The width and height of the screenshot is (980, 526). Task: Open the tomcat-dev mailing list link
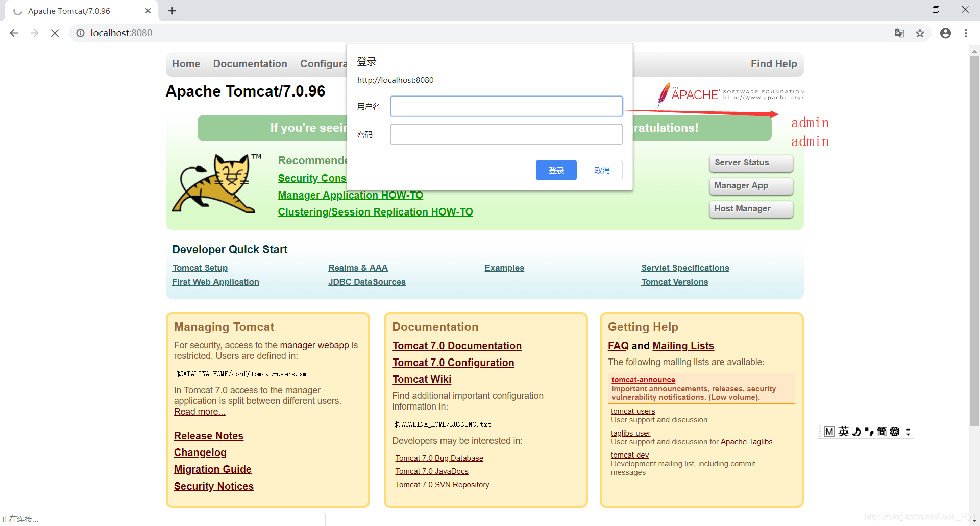coord(630,455)
